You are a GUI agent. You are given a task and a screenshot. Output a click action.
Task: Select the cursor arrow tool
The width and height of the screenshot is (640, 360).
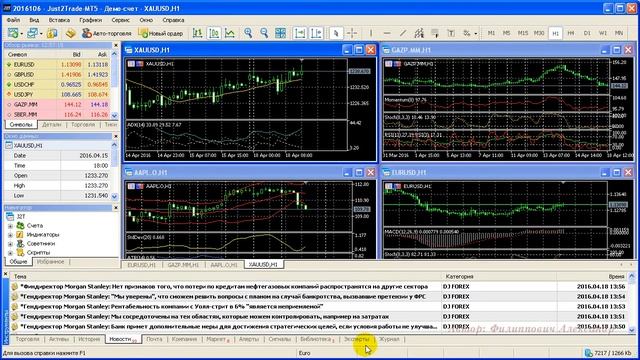pyautogui.click(x=336, y=33)
